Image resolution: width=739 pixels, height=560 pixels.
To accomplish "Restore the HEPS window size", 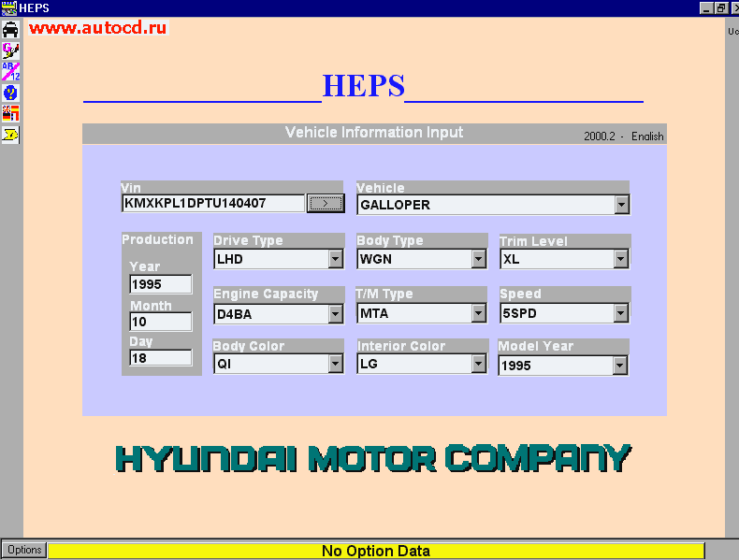I will pos(721,8).
